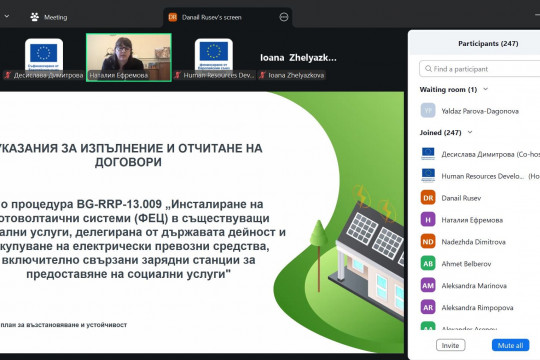The width and height of the screenshot is (540, 360).
Task: Click the orange DR avatar in list
Action: [428, 198]
